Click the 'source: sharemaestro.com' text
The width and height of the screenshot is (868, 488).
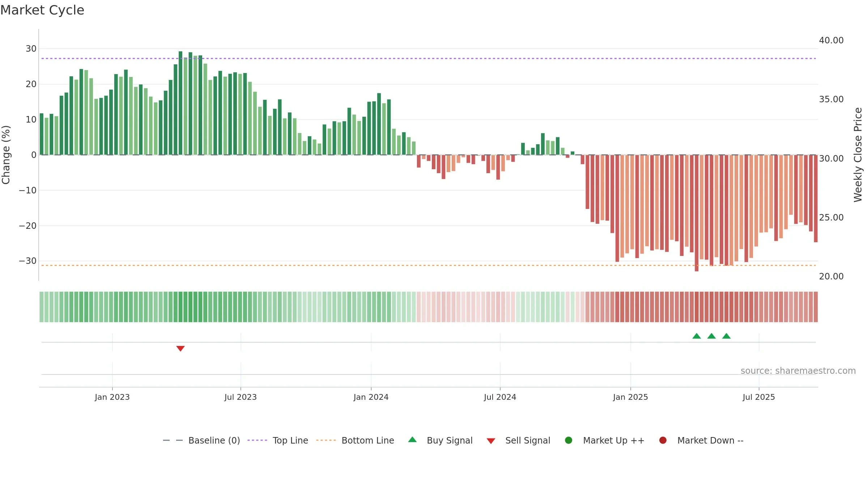click(798, 371)
